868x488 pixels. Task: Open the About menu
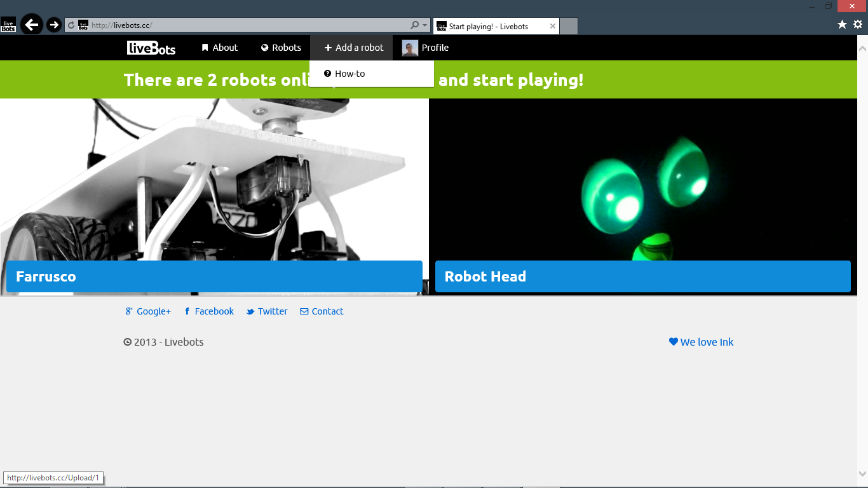click(x=224, y=47)
